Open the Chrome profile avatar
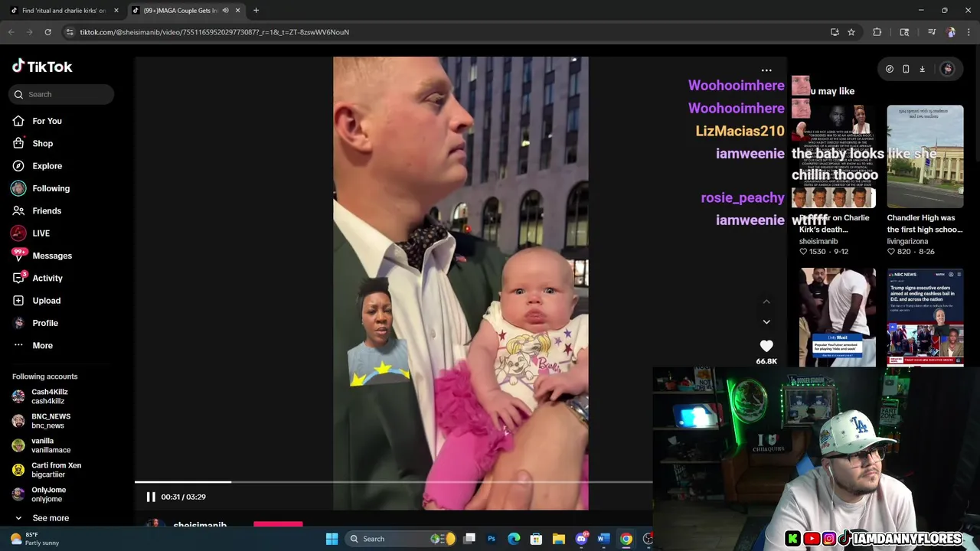The image size is (980, 551). (951, 32)
